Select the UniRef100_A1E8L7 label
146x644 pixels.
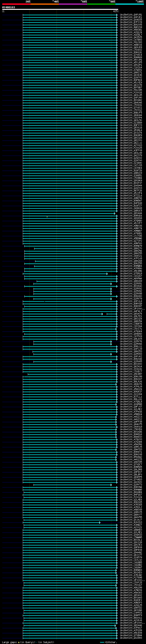[x=131, y=35]
